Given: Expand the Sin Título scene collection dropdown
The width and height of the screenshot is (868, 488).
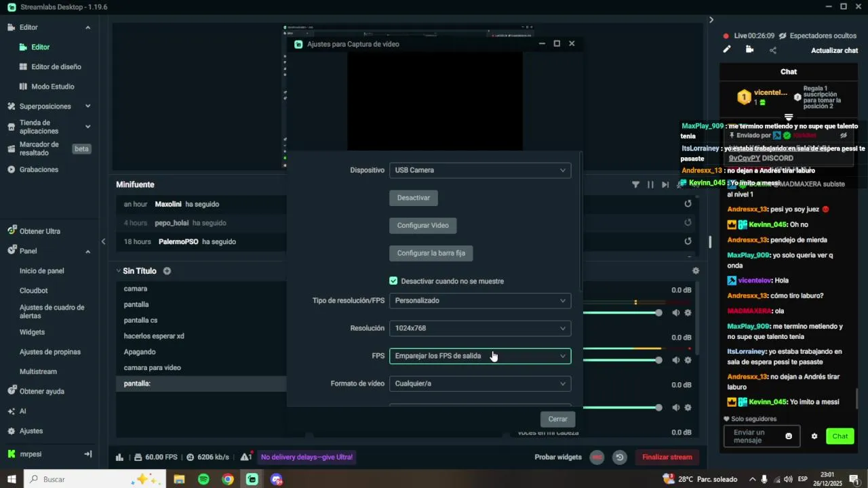Looking at the screenshot, I should pos(119,271).
